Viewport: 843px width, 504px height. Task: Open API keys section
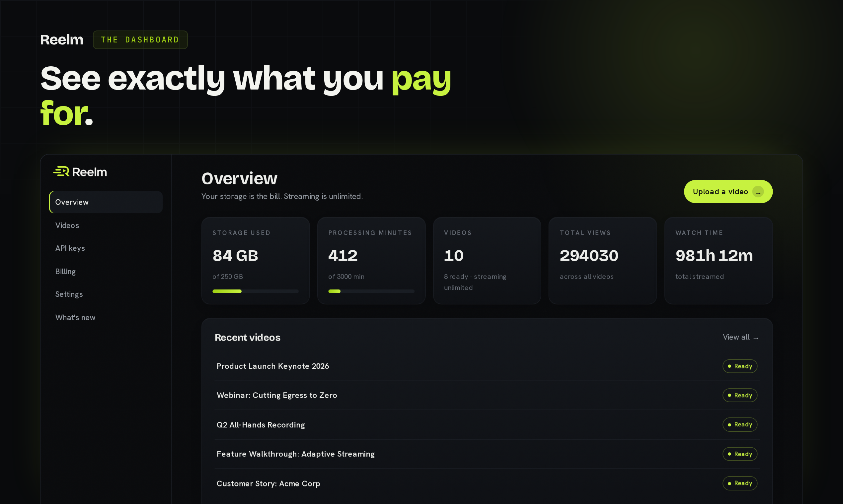70,248
